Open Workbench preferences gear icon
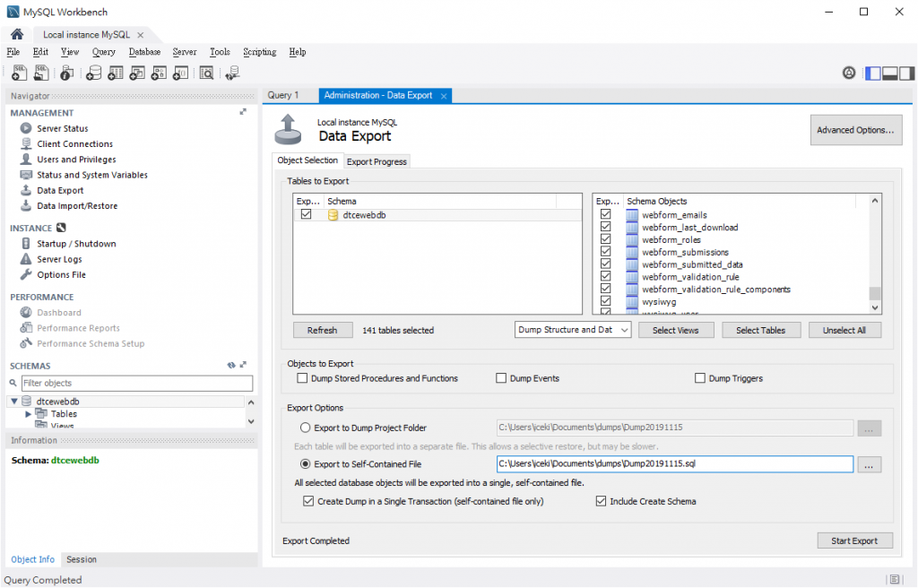Viewport: 918px width, 588px height. (849, 73)
